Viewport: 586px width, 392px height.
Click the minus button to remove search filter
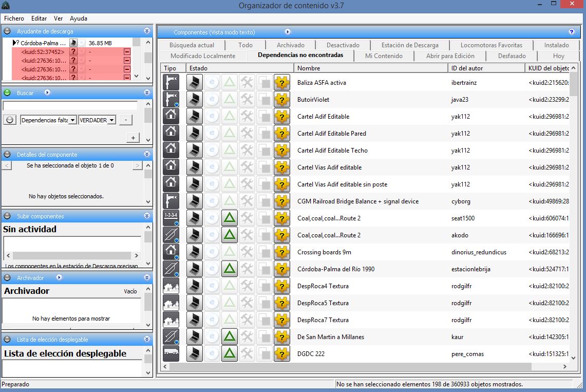tap(125, 120)
